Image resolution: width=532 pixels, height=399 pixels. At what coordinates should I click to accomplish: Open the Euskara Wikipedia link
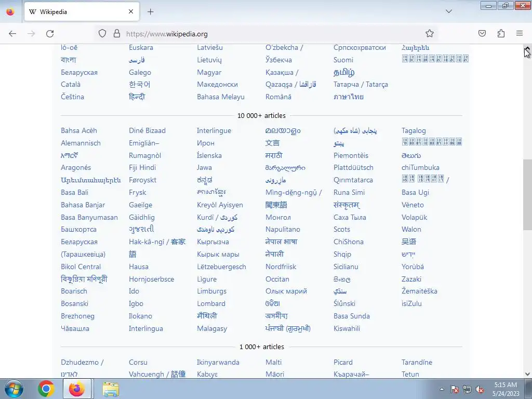tap(141, 47)
